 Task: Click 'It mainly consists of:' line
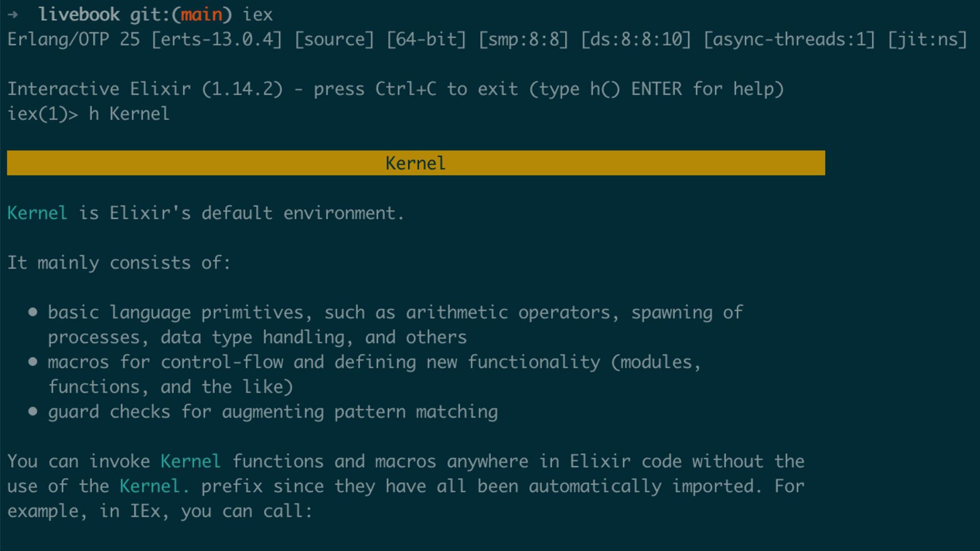pos(119,263)
